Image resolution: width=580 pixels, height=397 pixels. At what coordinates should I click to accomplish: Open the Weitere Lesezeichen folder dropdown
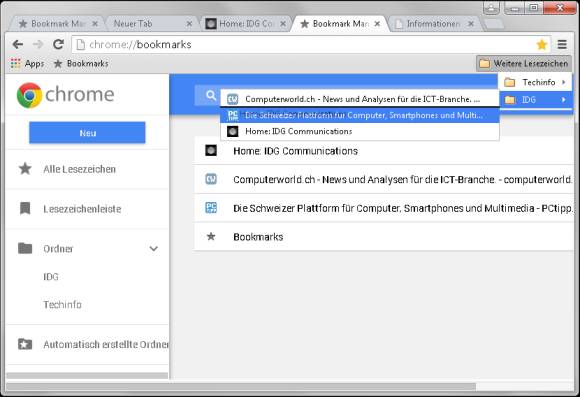[524, 64]
